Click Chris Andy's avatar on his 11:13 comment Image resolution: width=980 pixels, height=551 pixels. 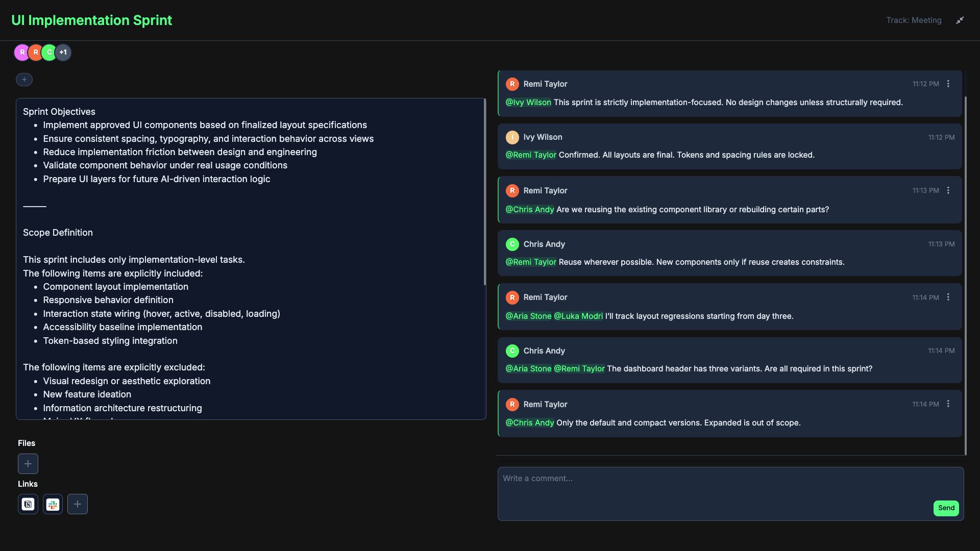click(512, 244)
